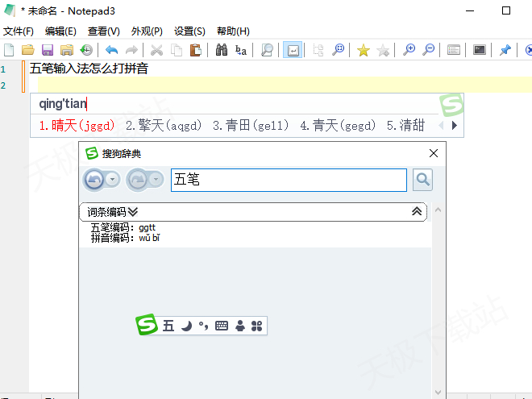Open the 设置(S) menu

[x=189, y=31]
